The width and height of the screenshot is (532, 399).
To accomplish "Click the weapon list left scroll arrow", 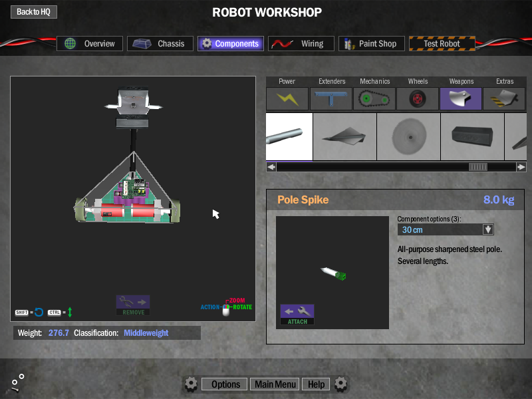I will [x=271, y=167].
